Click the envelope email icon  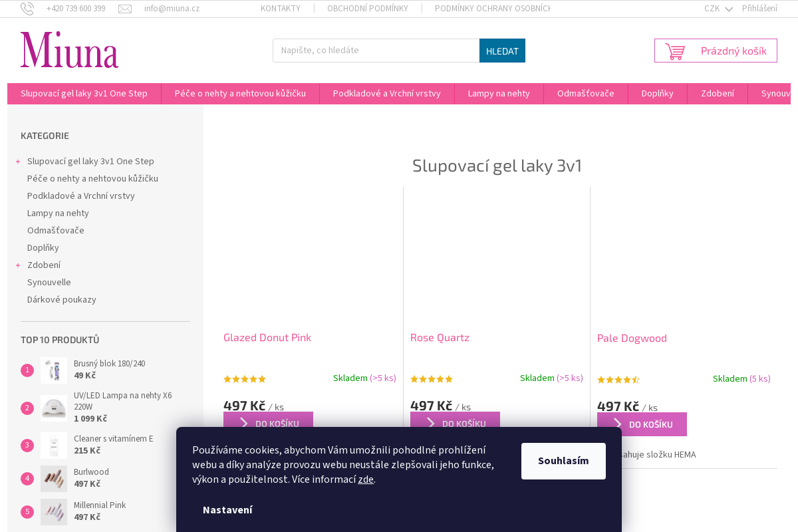pos(125,9)
